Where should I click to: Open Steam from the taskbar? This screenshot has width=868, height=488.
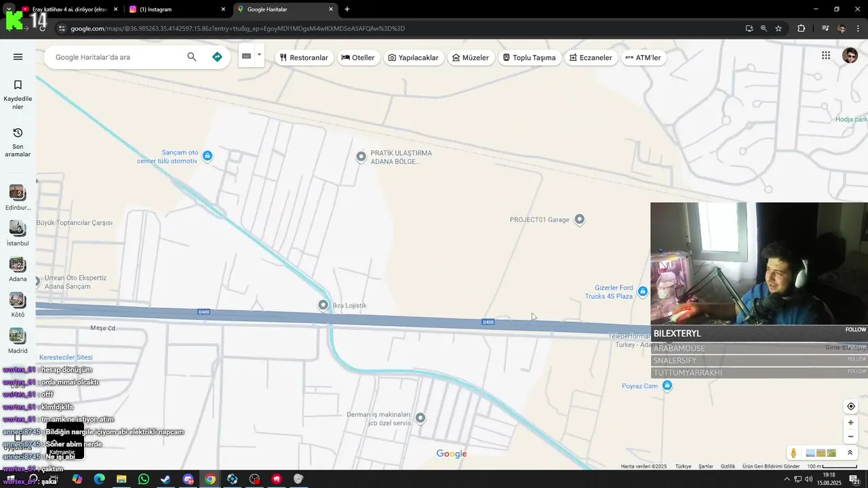pyautogui.click(x=165, y=479)
